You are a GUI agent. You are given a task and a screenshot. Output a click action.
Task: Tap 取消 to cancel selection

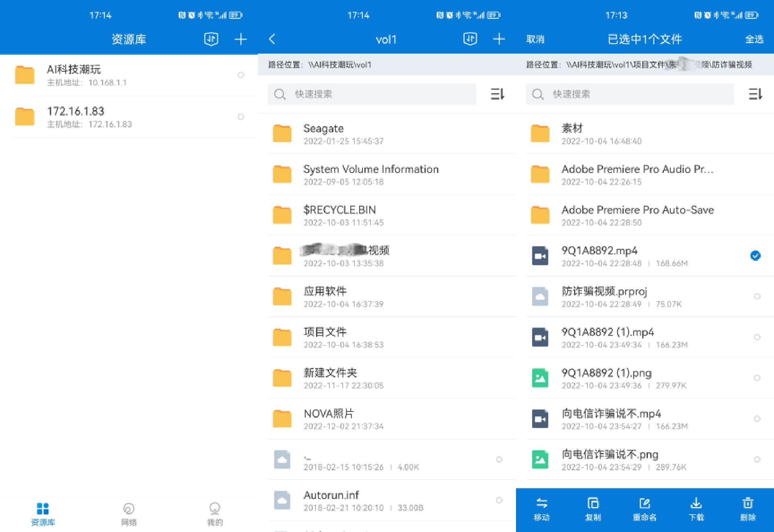click(535, 39)
